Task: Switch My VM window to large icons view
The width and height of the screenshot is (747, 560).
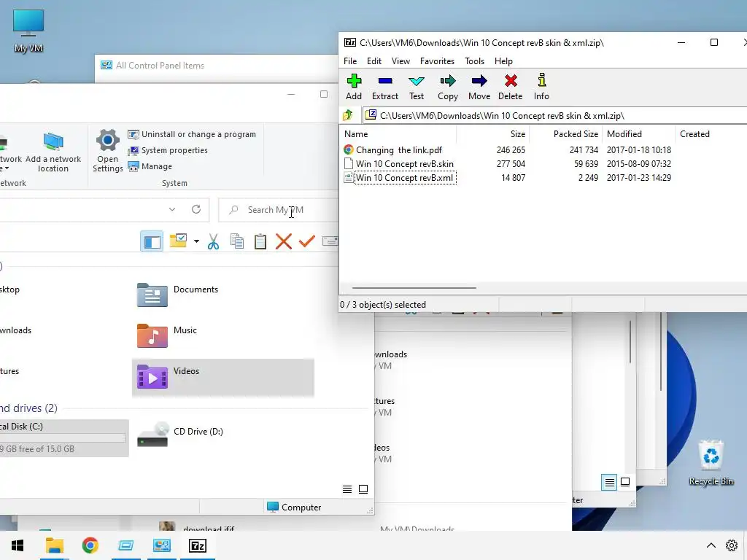Action: click(363, 489)
